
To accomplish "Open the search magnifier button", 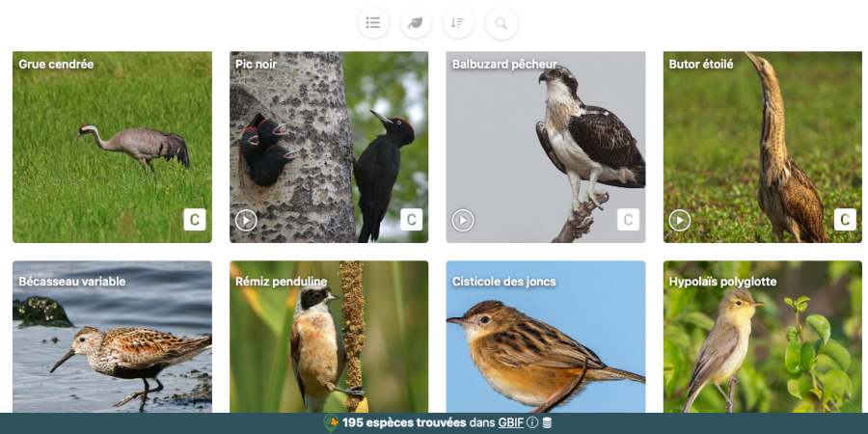I will pos(502,23).
